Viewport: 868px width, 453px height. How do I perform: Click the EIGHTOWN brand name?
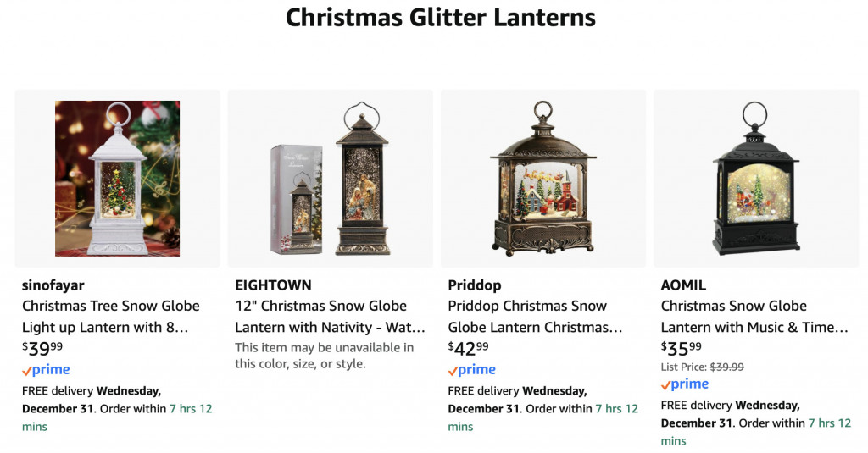coord(273,285)
